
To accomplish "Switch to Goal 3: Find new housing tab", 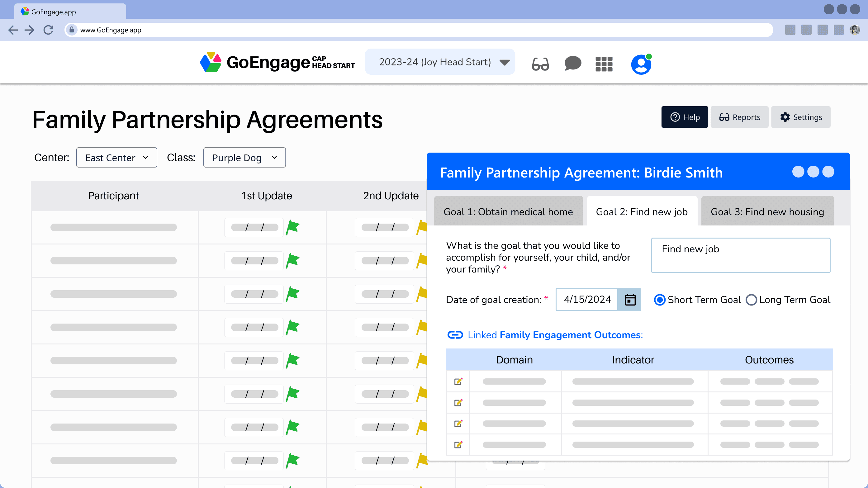I will pyautogui.click(x=767, y=211).
